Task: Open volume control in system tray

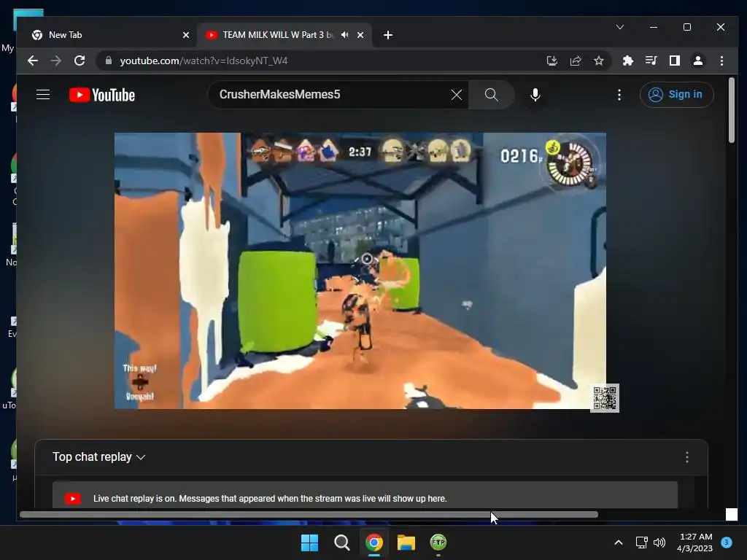Action: click(x=659, y=542)
